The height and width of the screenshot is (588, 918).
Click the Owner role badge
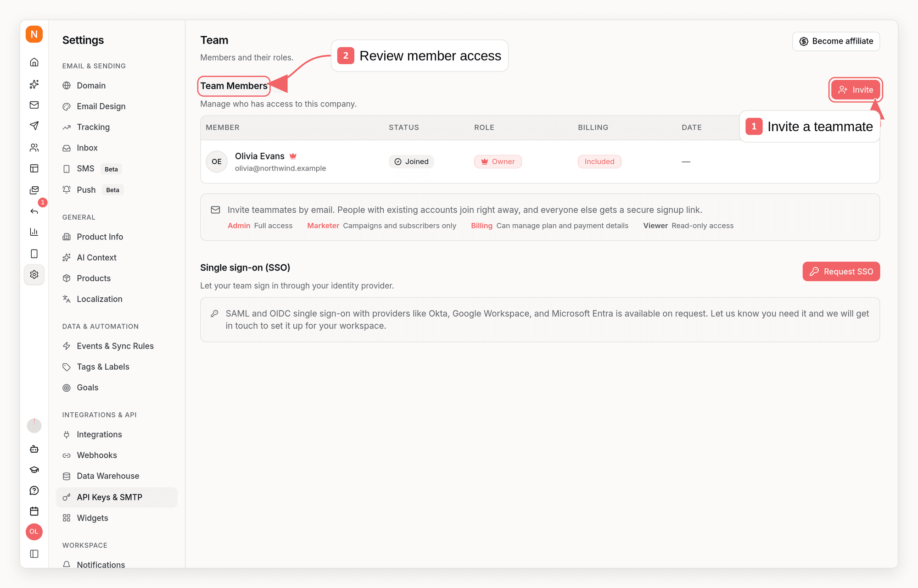(498, 161)
